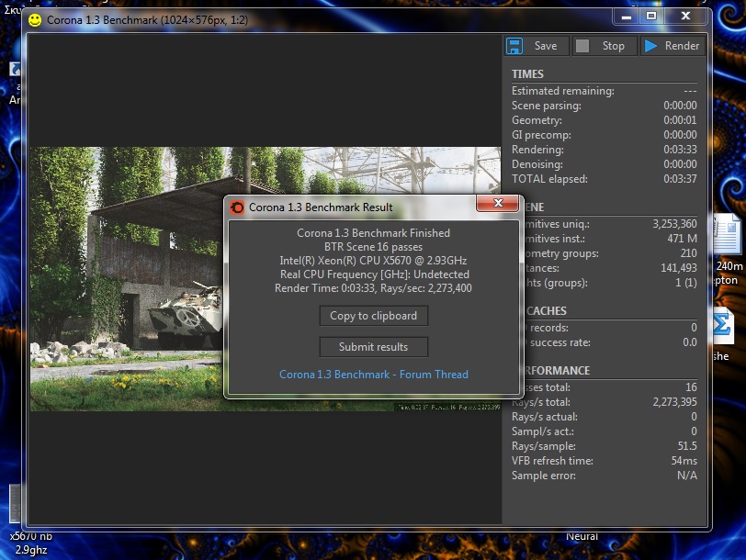
Task: Minimize the Corona Benchmark window
Action: click(x=627, y=17)
